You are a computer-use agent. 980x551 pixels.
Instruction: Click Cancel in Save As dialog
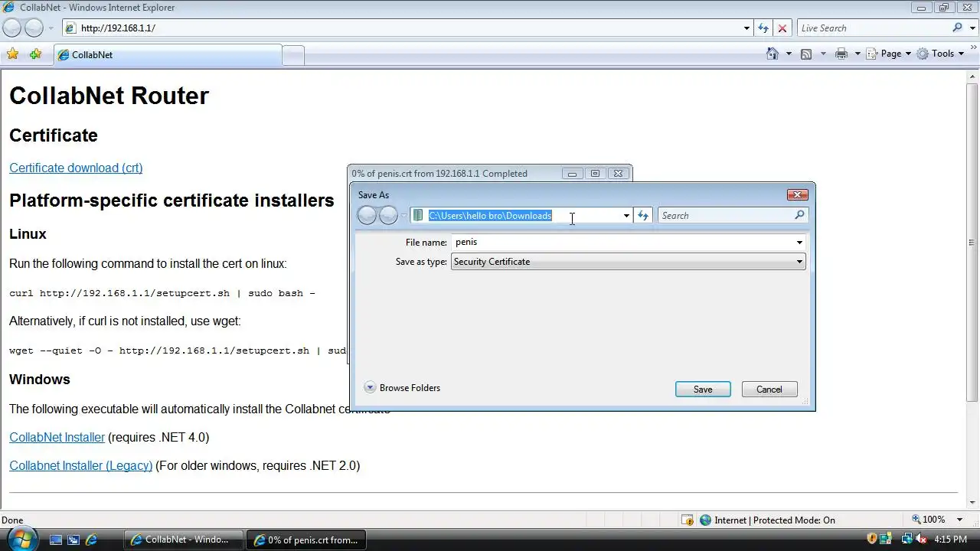tap(769, 390)
